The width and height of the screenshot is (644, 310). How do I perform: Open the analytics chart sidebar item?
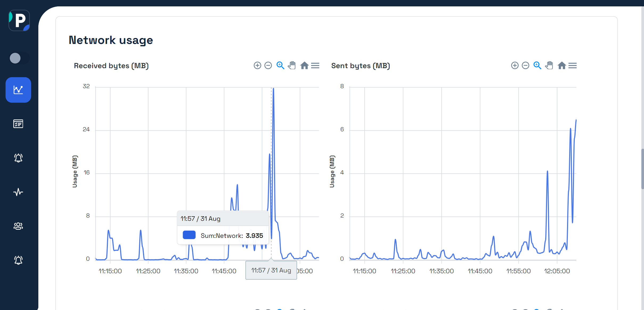tap(18, 90)
